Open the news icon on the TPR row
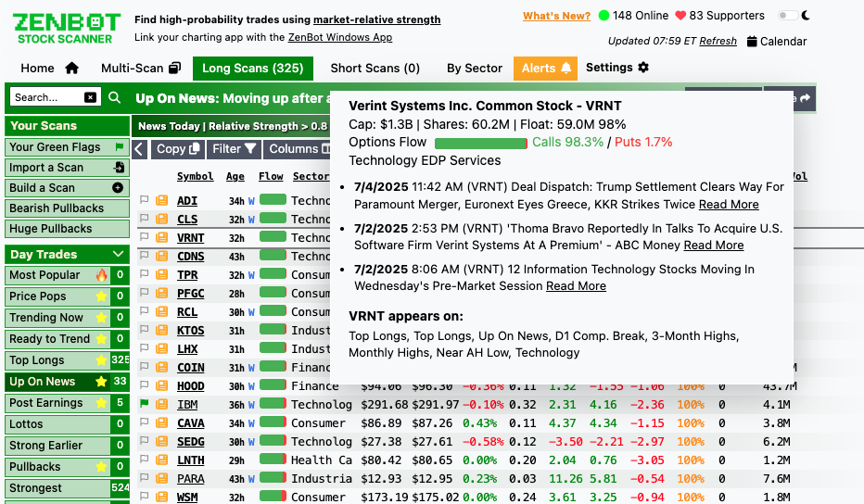This screenshot has width=864, height=504. coord(161,274)
